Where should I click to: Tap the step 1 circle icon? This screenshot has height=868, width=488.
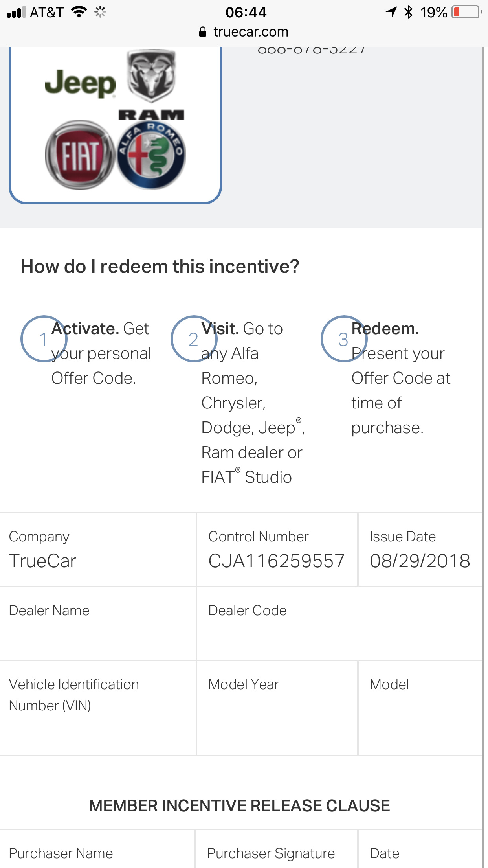pyautogui.click(x=43, y=339)
